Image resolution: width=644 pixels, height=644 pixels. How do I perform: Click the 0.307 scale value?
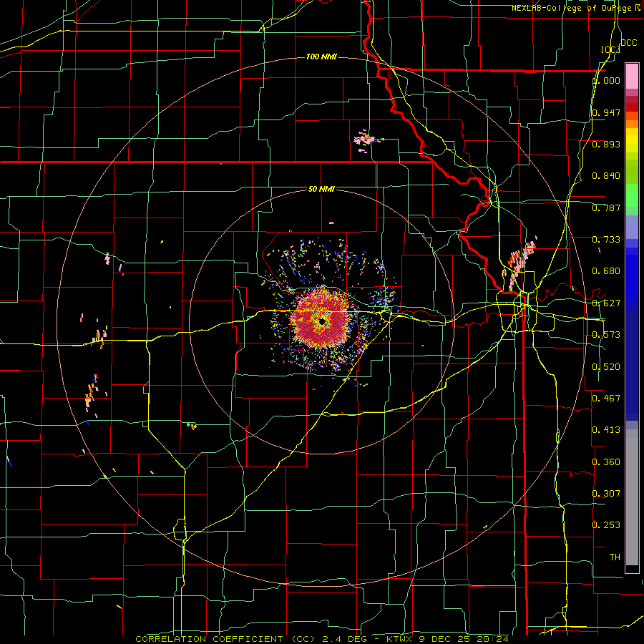click(x=606, y=493)
